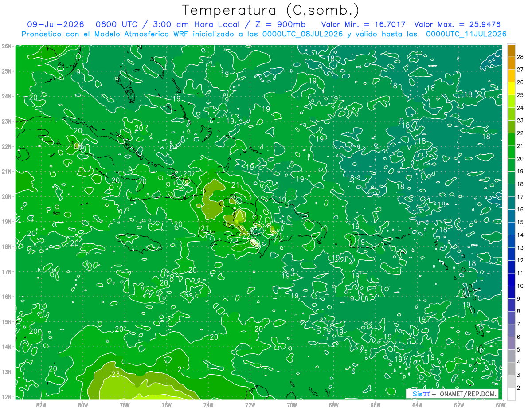The width and height of the screenshot is (532, 411).
Task: Click legend label '9'
Action: [519, 298]
